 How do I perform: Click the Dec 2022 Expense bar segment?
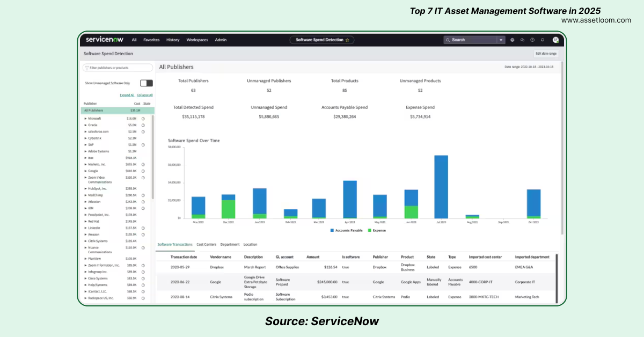(x=229, y=209)
